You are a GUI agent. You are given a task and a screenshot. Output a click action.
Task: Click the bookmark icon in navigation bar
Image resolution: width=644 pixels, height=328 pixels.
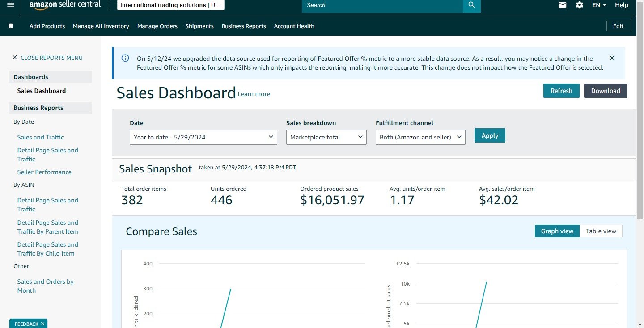coord(11,26)
